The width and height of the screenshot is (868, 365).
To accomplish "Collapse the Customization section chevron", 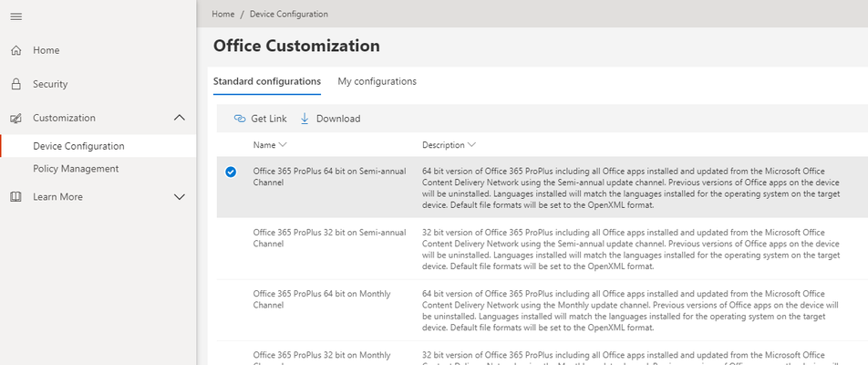I will point(180,118).
